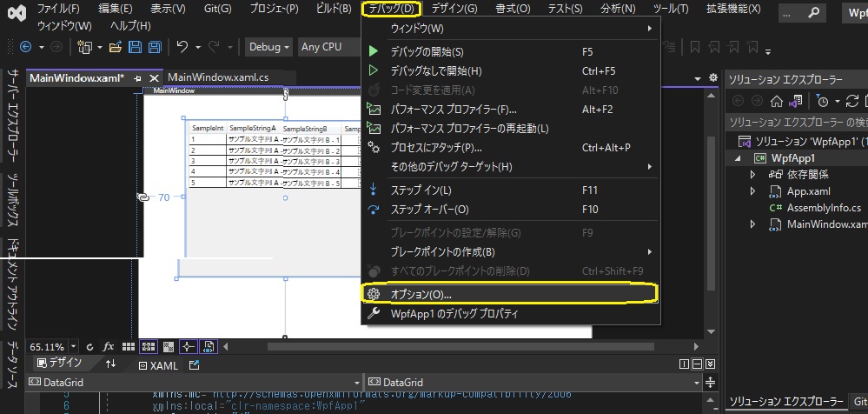
Task: Expand the 依存関係 dependencies node
Action: tap(752, 175)
